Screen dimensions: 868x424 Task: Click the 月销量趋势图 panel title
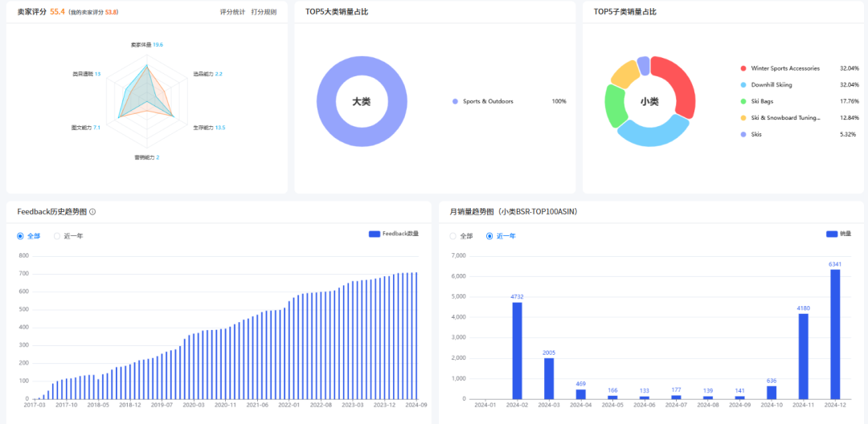[x=514, y=212]
